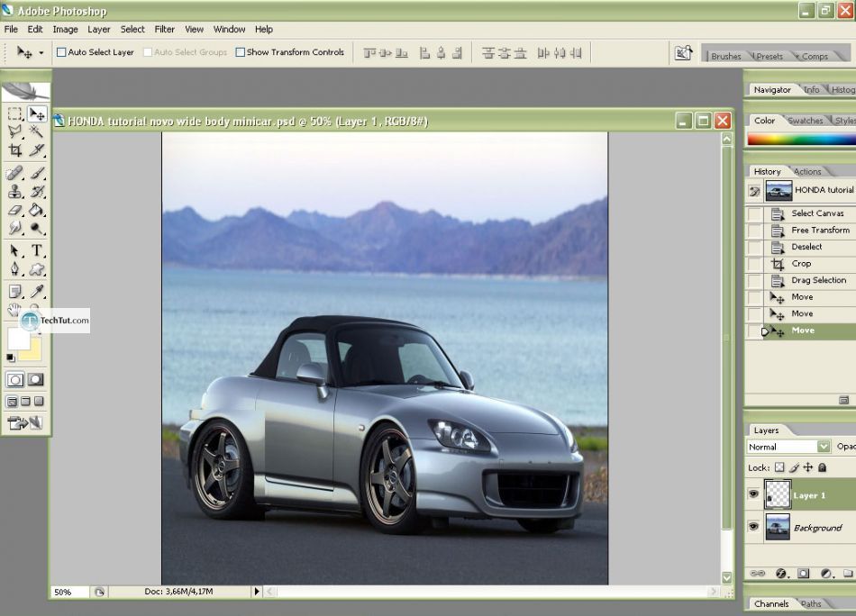Select the Custom Shape tool
Screen dimensions: 856x616
click(x=37, y=268)
